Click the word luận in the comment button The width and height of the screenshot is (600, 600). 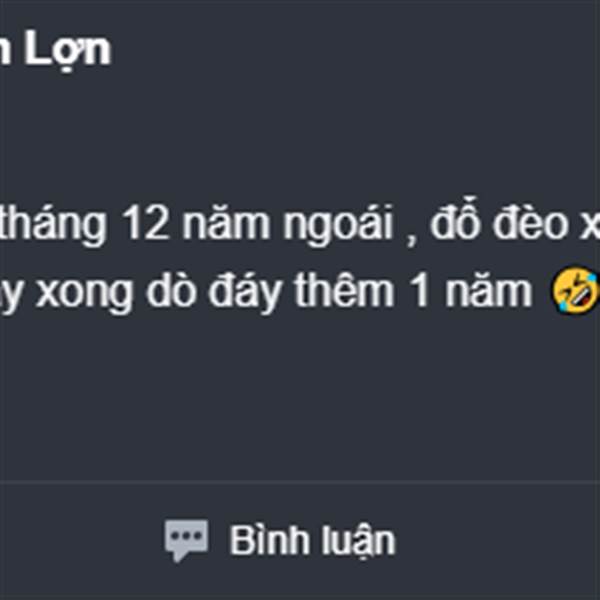(358, 541)
